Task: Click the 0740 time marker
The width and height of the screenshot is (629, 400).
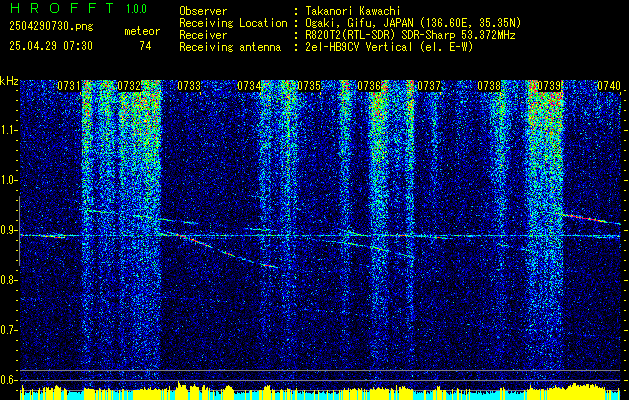Action: [609, 86]
